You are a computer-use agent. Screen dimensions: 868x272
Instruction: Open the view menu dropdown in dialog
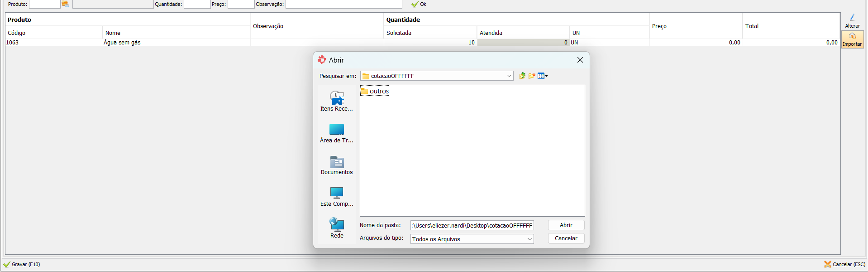(x=543, y=76)
